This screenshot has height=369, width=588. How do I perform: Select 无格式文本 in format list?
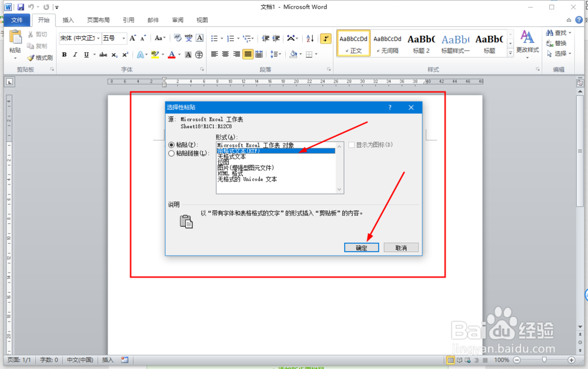(x=231, y=157)
